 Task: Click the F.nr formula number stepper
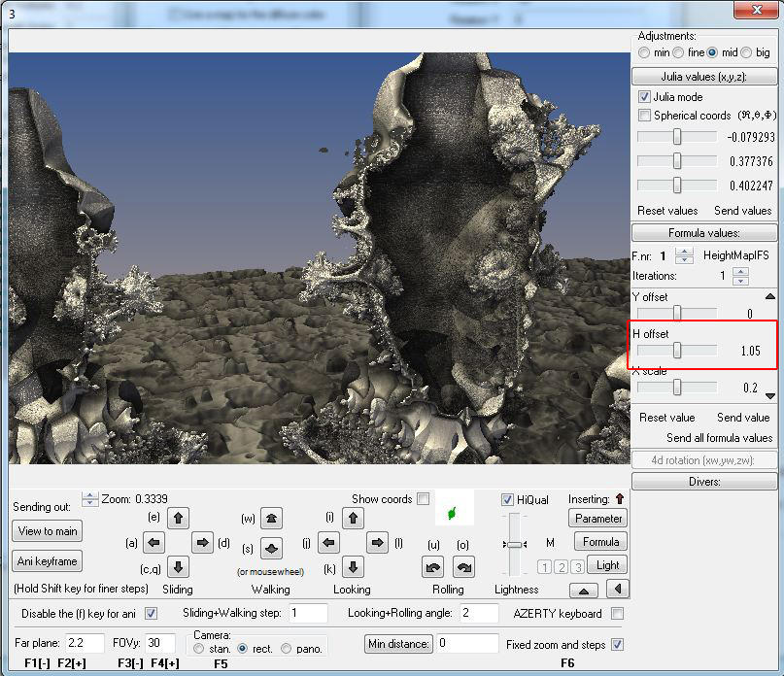pyautogui.click(x=684, y=255)
